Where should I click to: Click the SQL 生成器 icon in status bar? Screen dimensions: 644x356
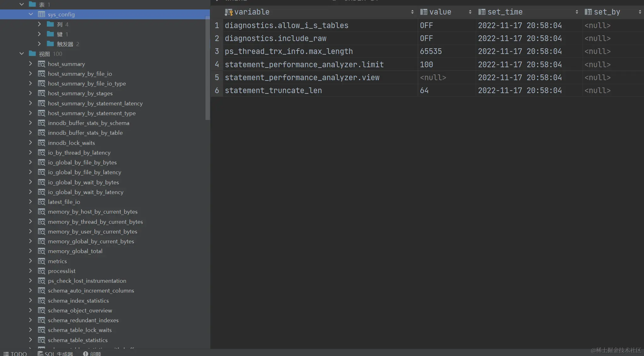(40, 354)
